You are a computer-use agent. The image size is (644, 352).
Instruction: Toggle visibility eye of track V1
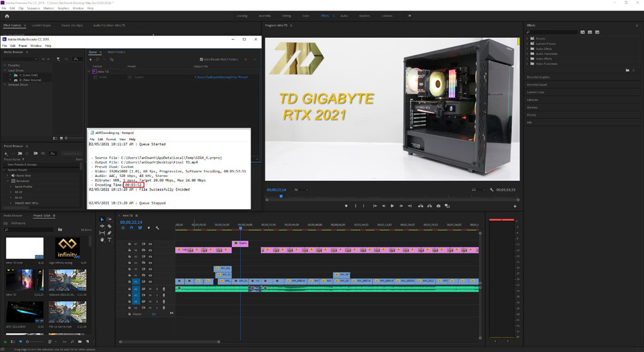click(151, 282)
